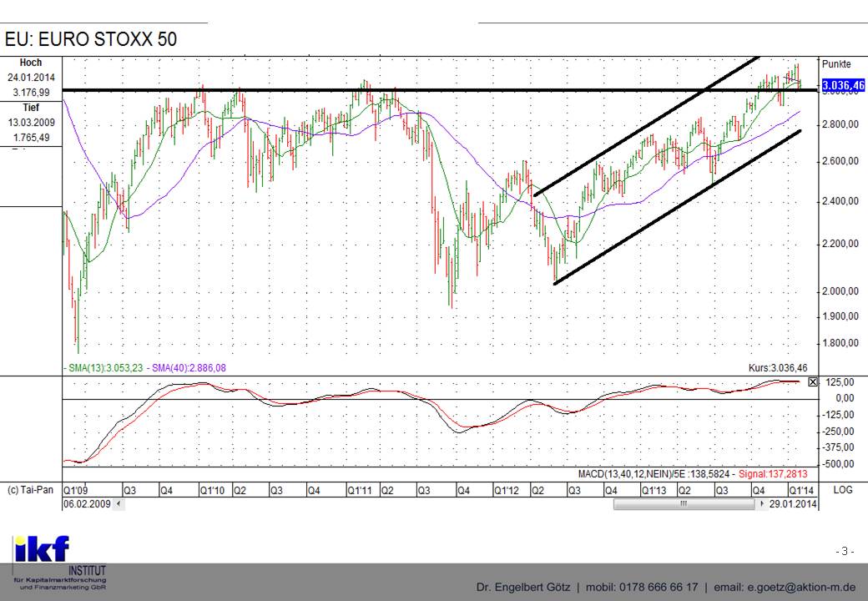
Task: Click the Kurs:3.036,46 value
Action: 778,368
